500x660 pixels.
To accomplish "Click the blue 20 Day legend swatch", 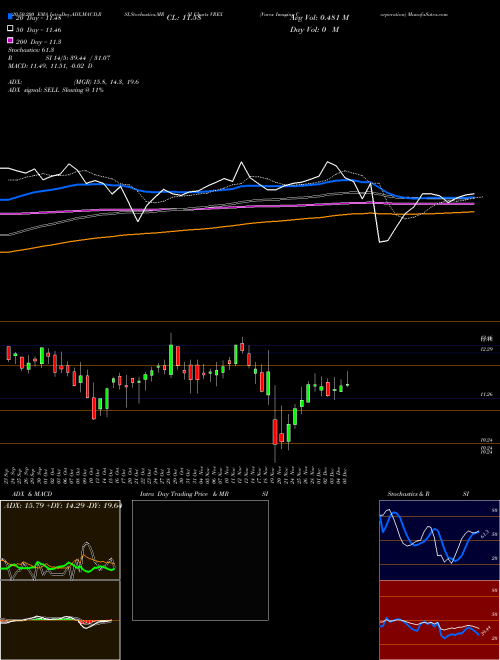I will (x=10, y=17).
